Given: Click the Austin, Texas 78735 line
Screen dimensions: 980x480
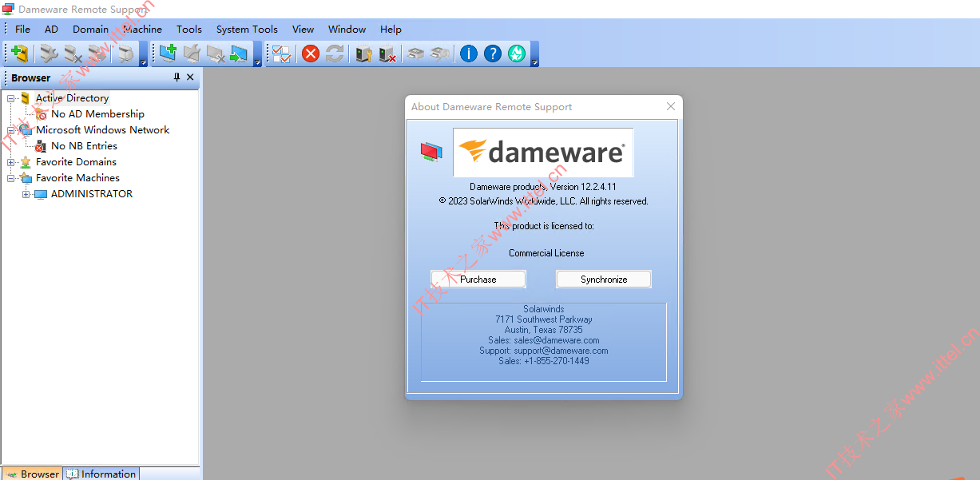Looking at the screenshot, I should (544, 330).
